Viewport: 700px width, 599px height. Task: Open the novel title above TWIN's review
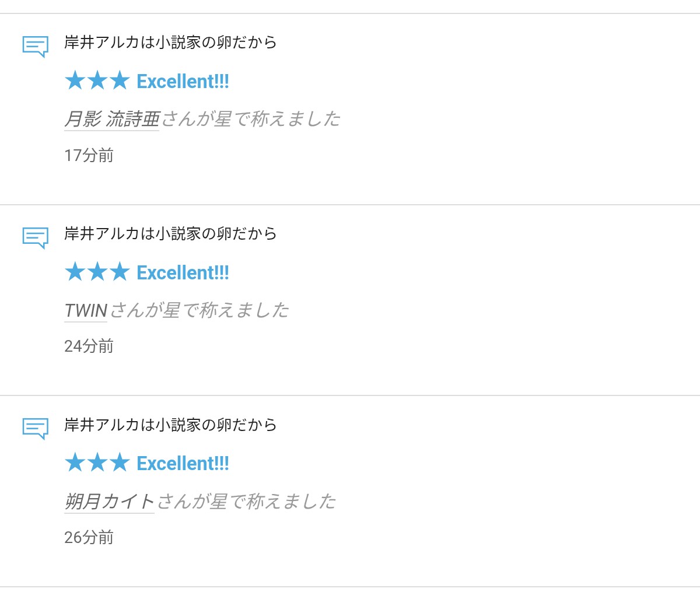[x=170, y=234]
